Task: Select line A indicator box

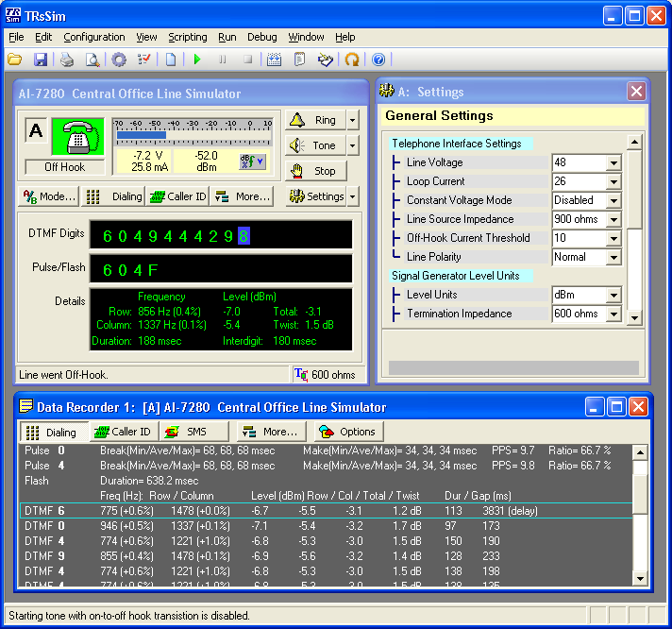Action: (36, 130)
